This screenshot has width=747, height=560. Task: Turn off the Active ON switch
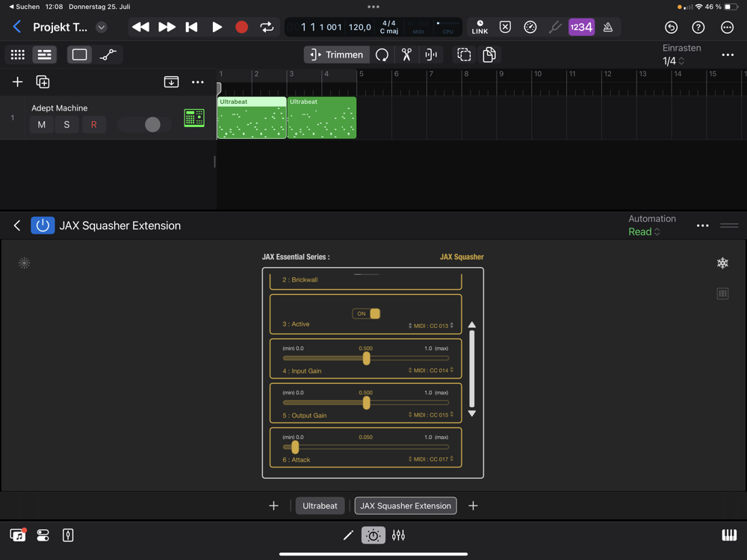tap(366, 314)
